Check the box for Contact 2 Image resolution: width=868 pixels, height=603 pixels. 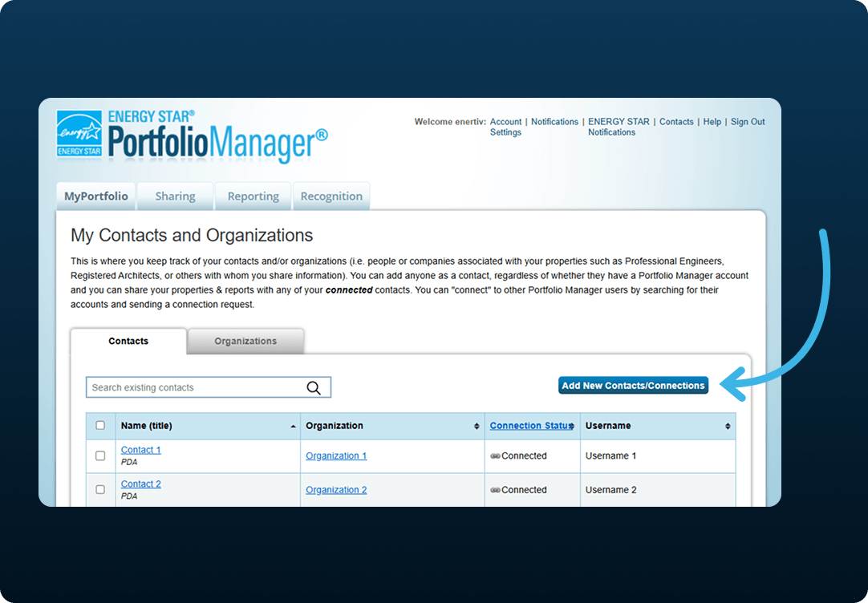(100, 490)
